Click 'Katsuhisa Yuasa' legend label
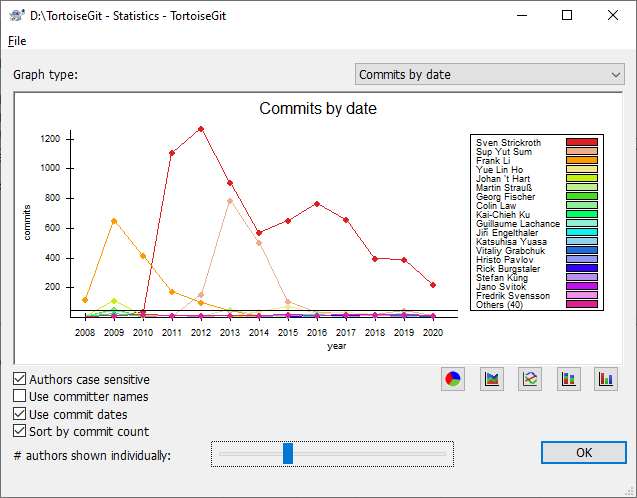Screen dimensions: 637x498 click(511, 242)
